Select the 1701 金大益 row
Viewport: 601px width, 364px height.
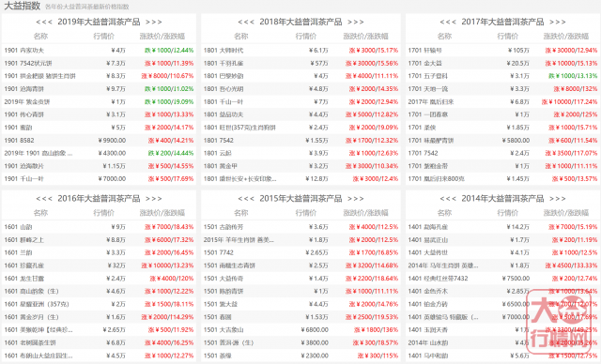coord(502,63)
